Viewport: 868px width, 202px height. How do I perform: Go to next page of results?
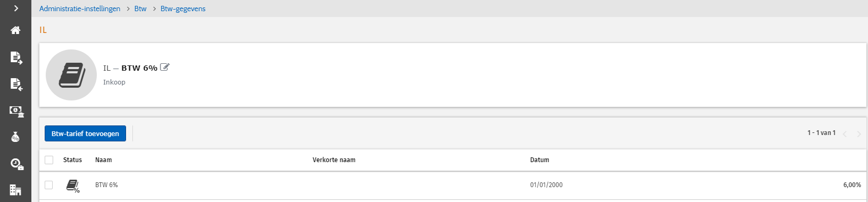click(858, 133)
